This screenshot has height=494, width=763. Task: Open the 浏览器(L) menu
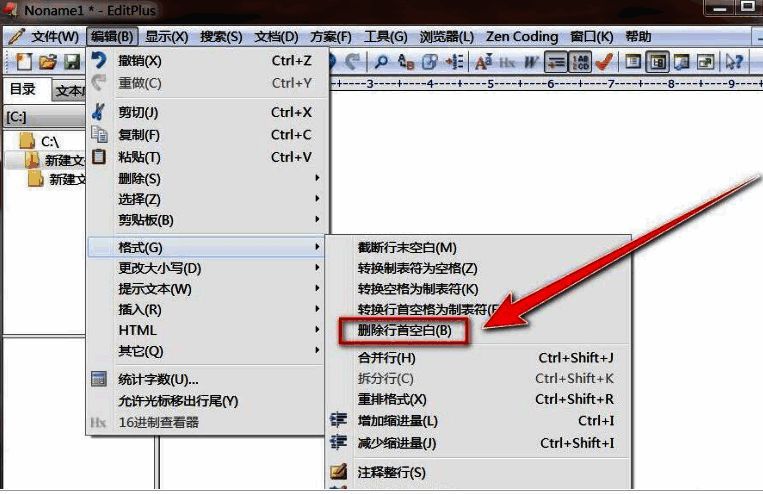pyautogui.click(x=447, y=37)
